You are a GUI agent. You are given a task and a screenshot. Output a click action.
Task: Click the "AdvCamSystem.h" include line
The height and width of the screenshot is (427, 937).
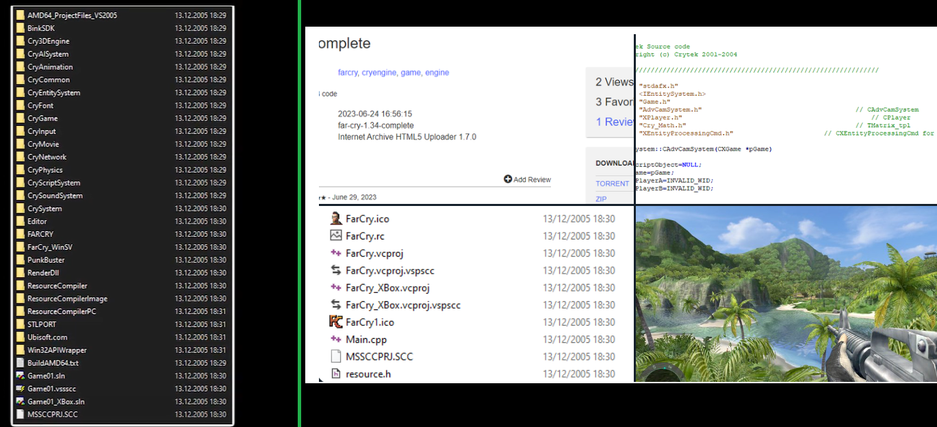[x=670, y=110]
